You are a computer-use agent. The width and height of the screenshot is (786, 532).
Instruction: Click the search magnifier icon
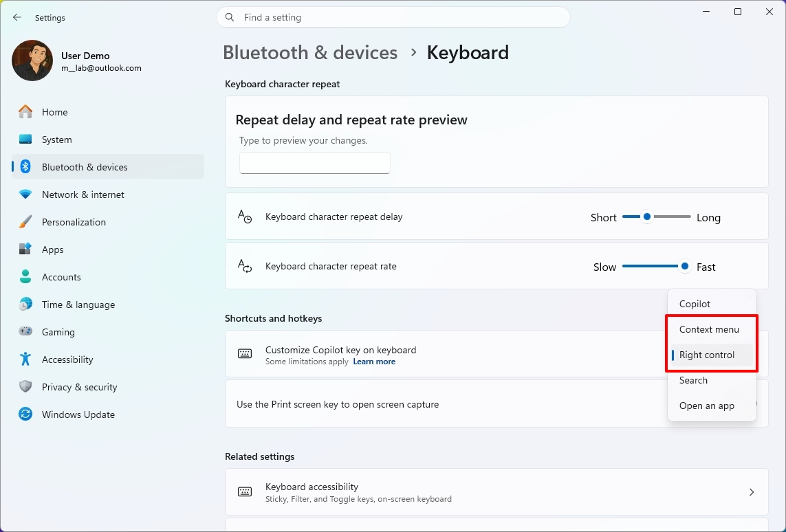point(230,18)
